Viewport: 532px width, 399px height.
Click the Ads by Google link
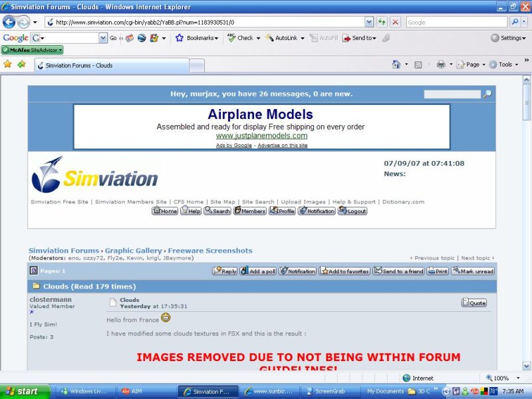[234, 145]
